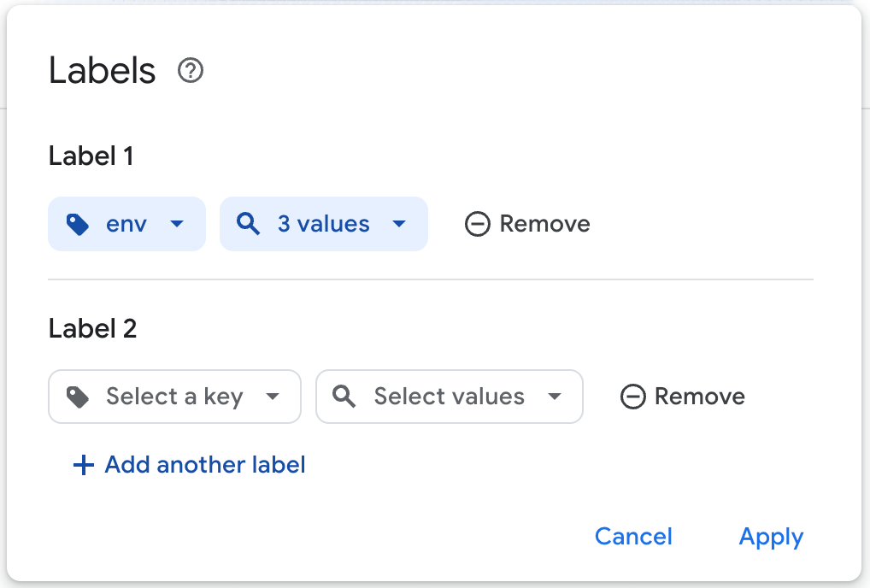This screenshot has width=870, height=588.
Task: Apply the label changes
Action: coord(770,537)
